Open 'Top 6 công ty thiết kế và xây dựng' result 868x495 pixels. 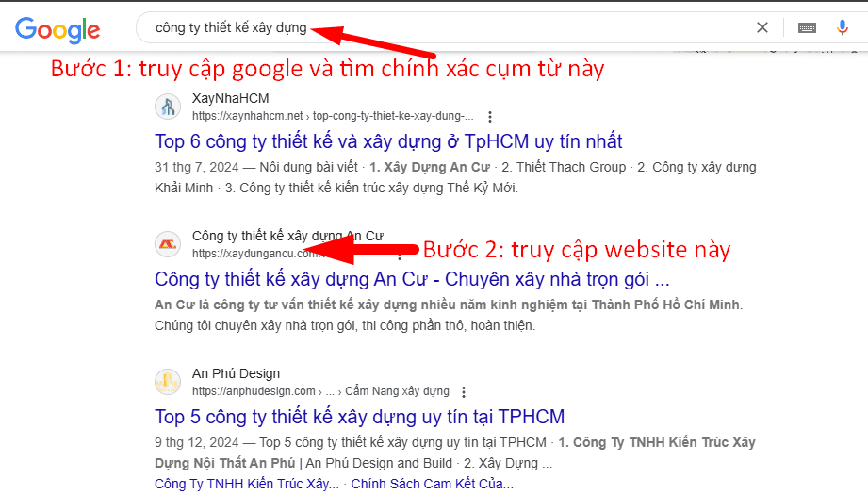(388, 141)
